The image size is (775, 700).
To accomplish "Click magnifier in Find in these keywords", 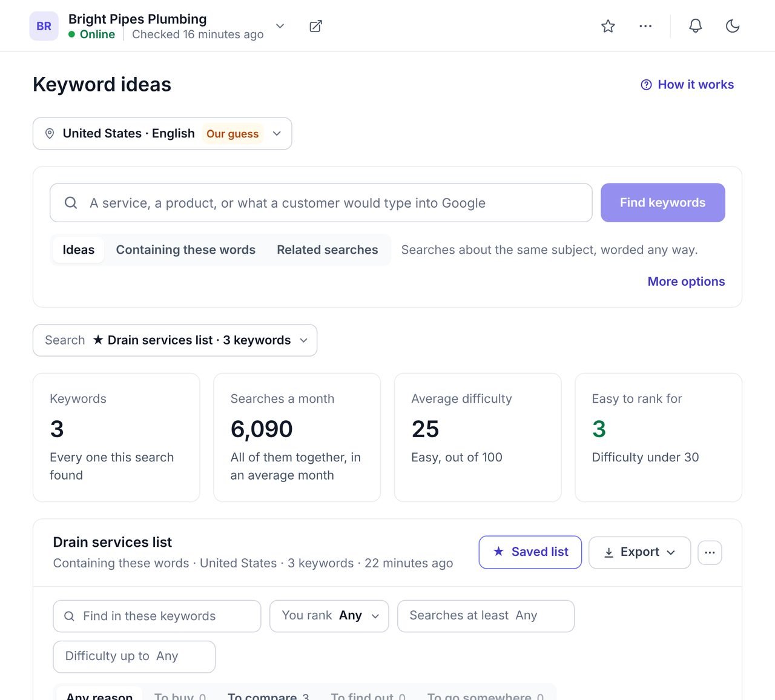I will coord(69,616).
